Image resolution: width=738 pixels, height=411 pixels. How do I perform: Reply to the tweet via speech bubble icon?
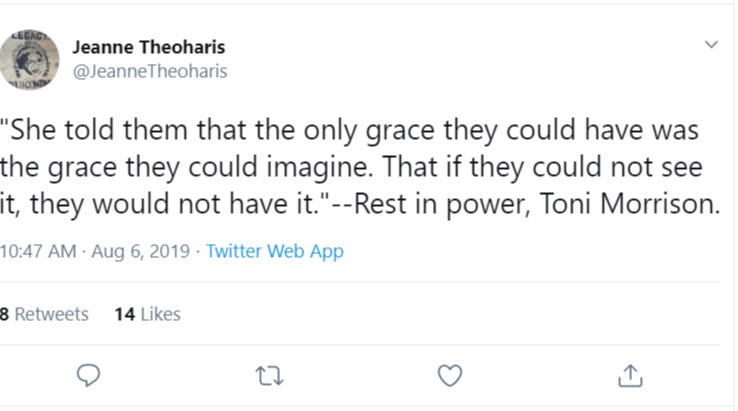[x=89, y=374]
